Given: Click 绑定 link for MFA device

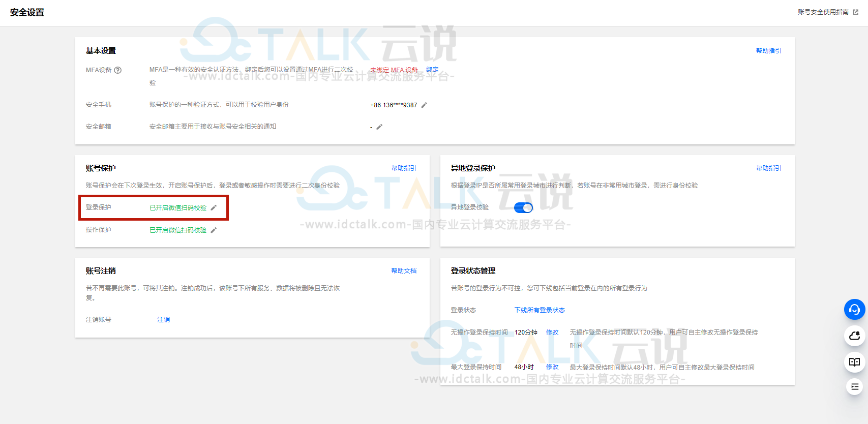Looking at the screenshot, I should click(432, 70).
